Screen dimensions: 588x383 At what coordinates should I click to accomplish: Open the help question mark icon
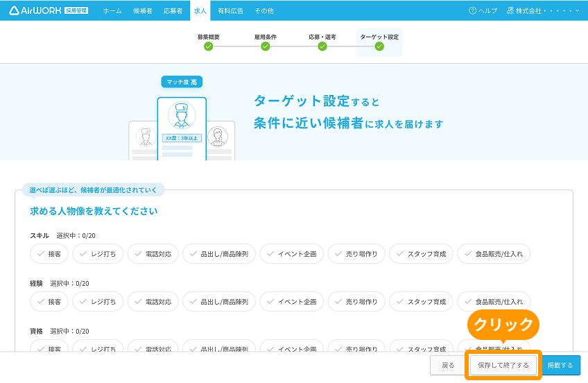pos(472,11)
